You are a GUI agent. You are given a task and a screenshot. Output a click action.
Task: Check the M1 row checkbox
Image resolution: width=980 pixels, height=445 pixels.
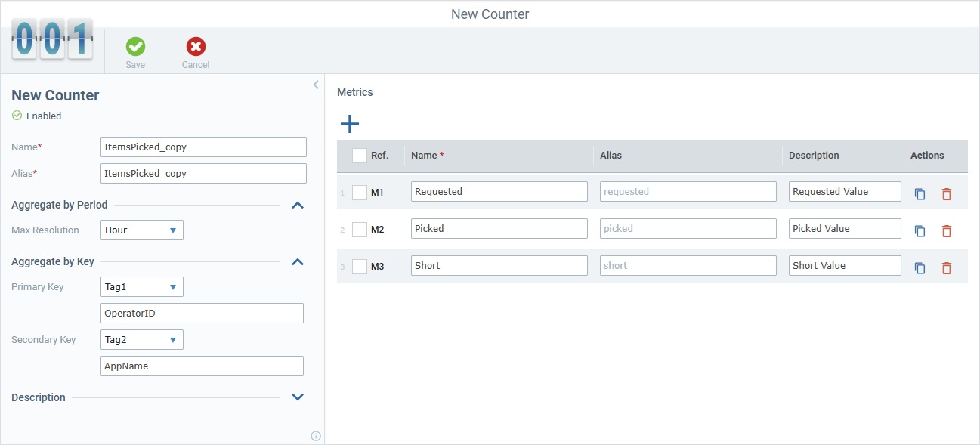360,192
